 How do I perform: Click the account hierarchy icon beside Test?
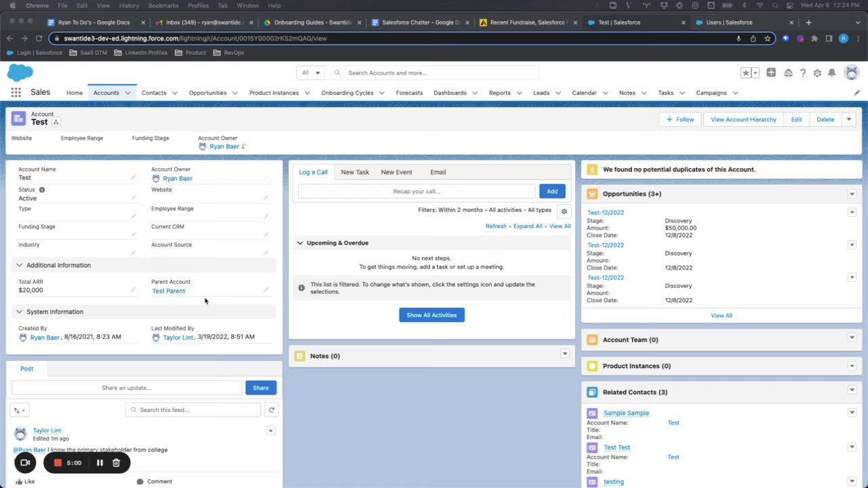pyautogui.click(x=56, y=122)
